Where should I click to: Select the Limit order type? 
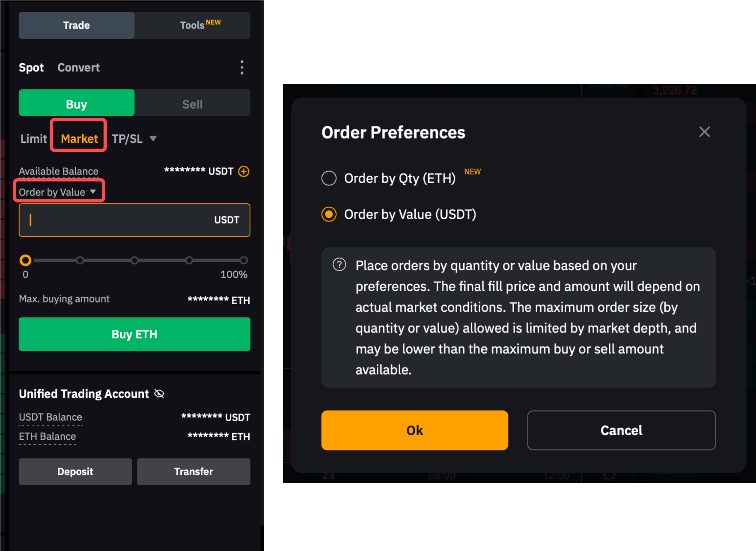click(33, 139)
